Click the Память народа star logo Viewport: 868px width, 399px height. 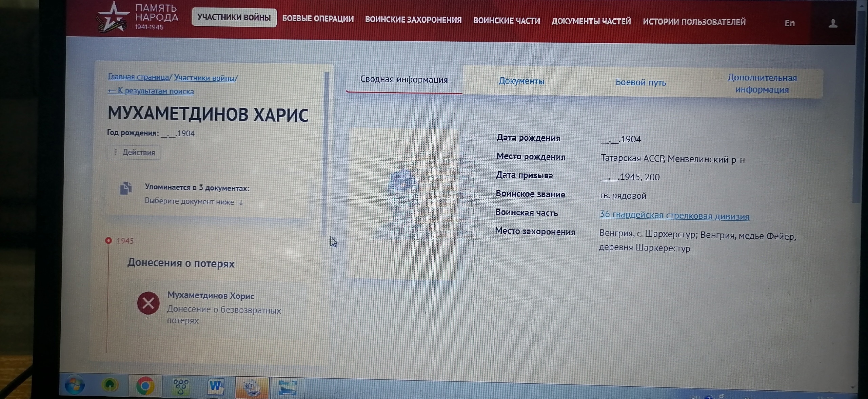coord(113,18)
